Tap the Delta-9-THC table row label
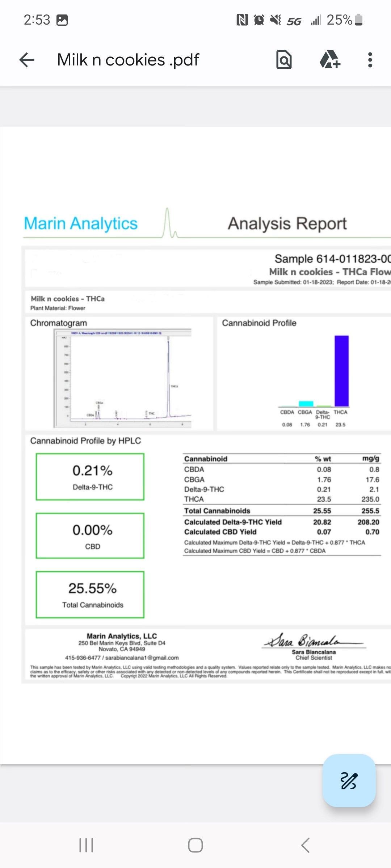 204,489
